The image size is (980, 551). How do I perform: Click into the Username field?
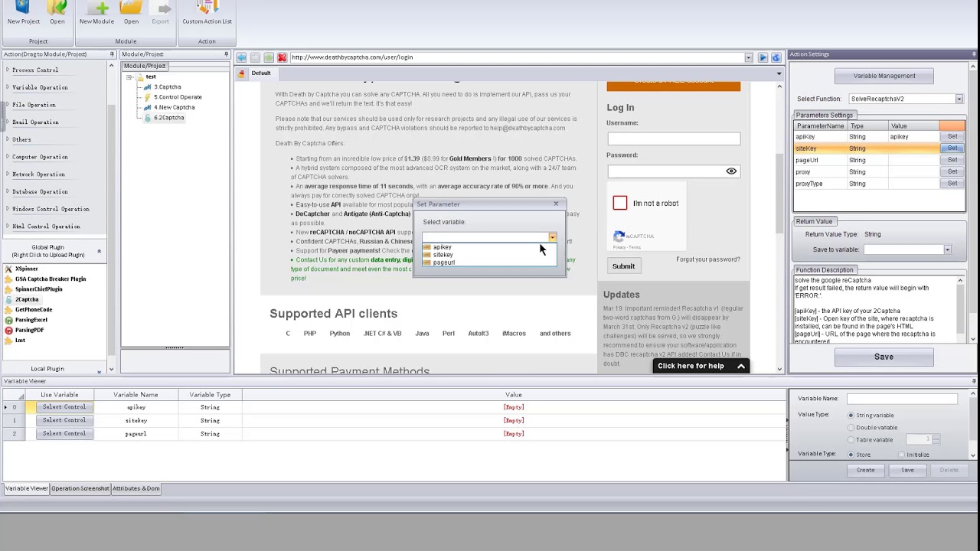coord(674,139)
